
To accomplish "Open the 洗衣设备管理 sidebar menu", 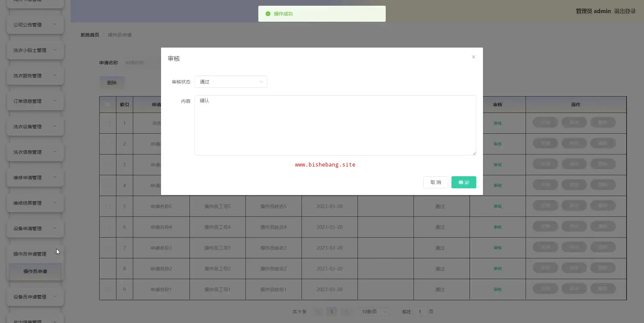I will [x=35, y=127].
